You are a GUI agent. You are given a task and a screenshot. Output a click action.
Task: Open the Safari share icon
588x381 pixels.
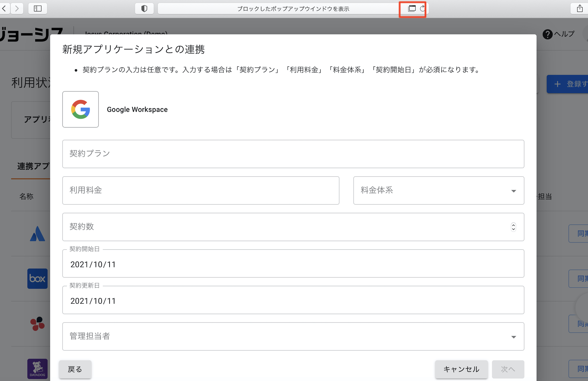[x=579, y=9]
